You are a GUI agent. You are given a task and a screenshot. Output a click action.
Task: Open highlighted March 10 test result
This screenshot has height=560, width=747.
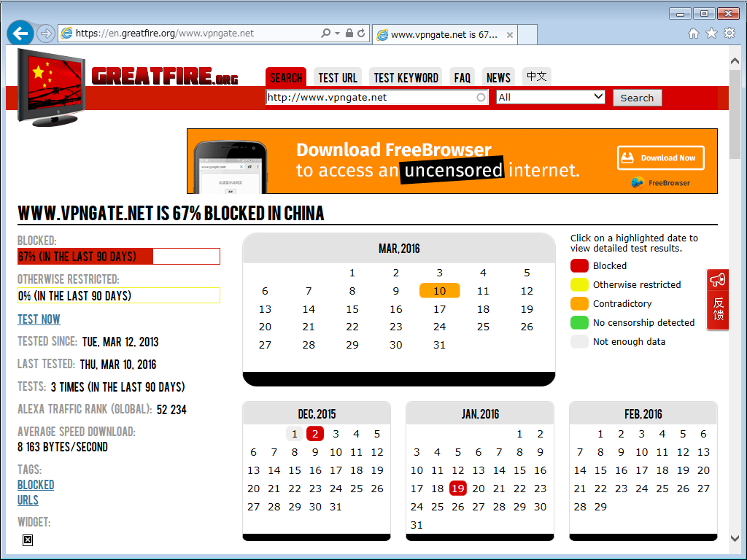[x=439, y=290]
